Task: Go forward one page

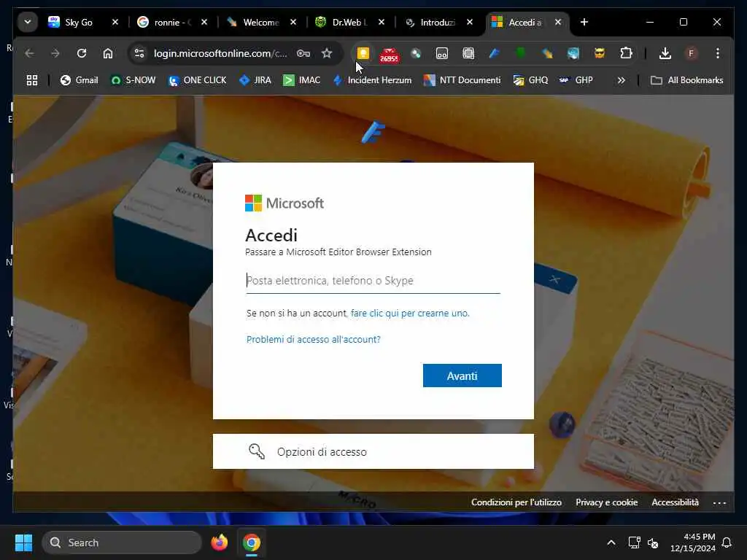Action: point(55,53)
